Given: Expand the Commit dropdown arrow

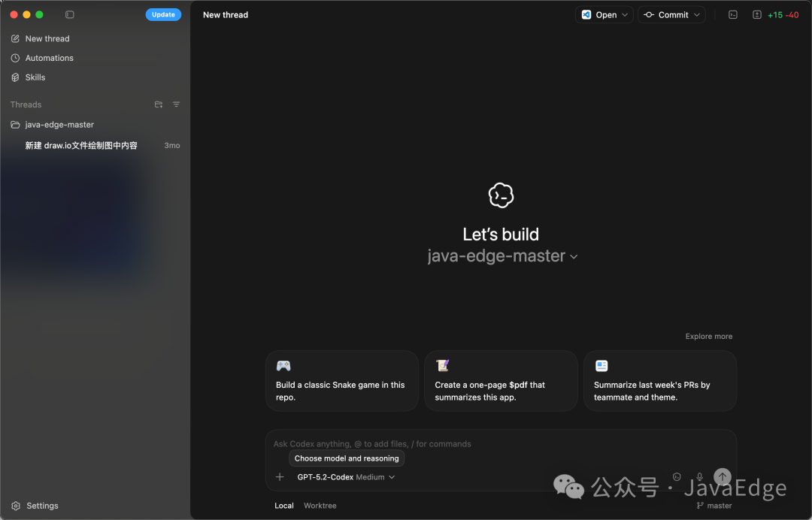Looking at the screenshot, I should click(x=697, y=15).
